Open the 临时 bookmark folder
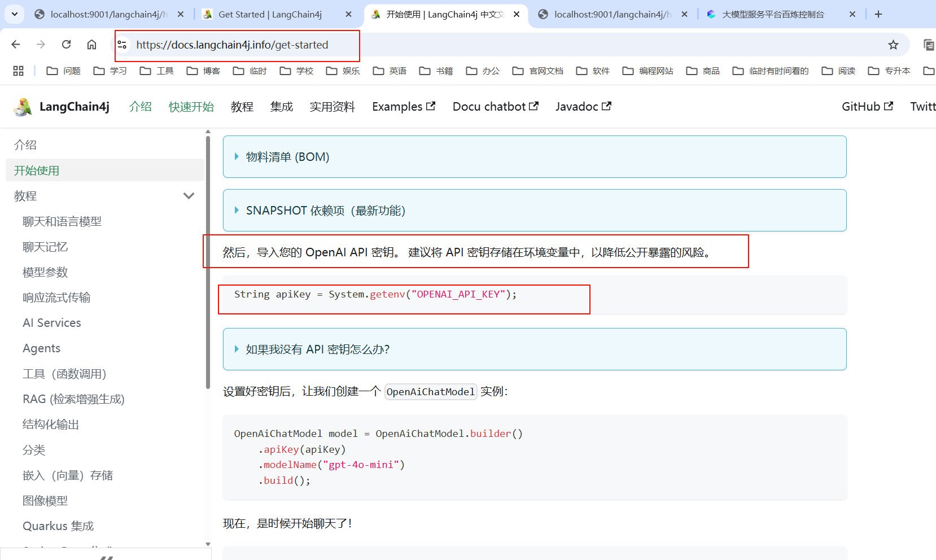936x560 pixels. 250,71
